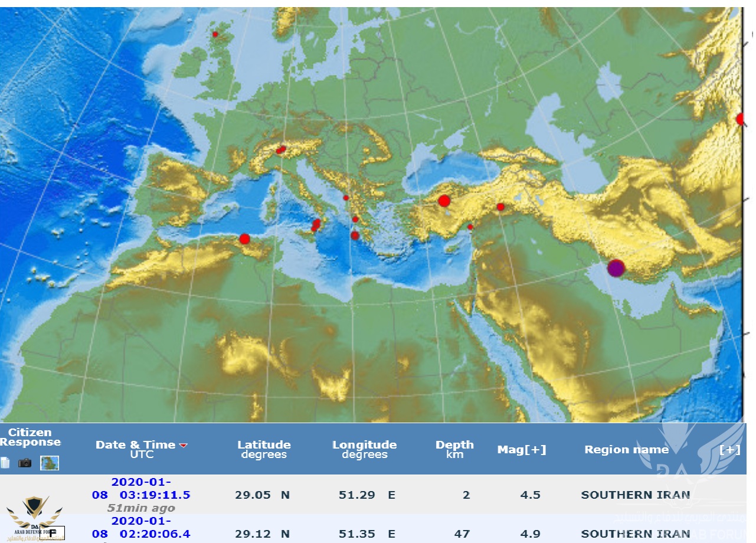
Task: Click the red earthquake marker in northern Algeria
Action: [x=244, y=239]
